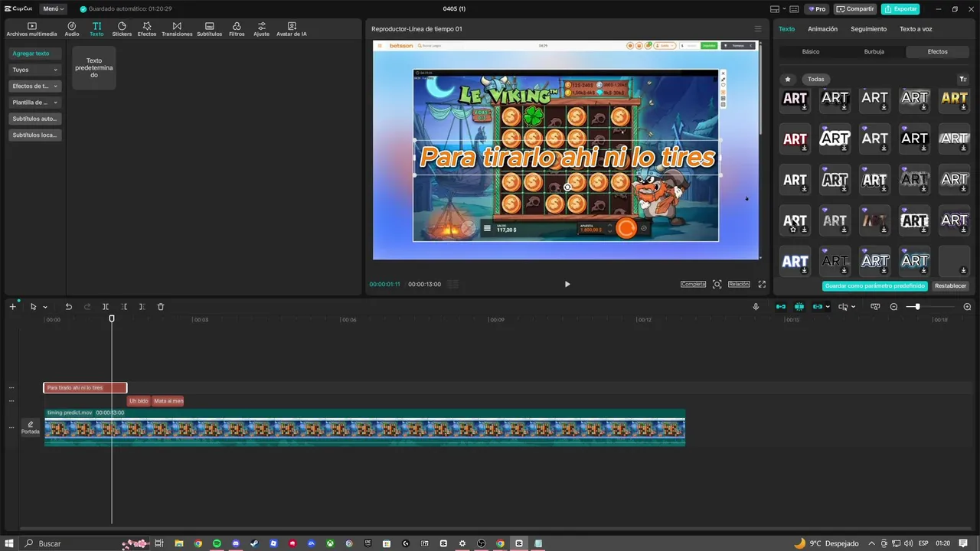This screenshot has height=551, width=980.
Task: Open the preview axis dropdown arrow
Action: point(854,307)
